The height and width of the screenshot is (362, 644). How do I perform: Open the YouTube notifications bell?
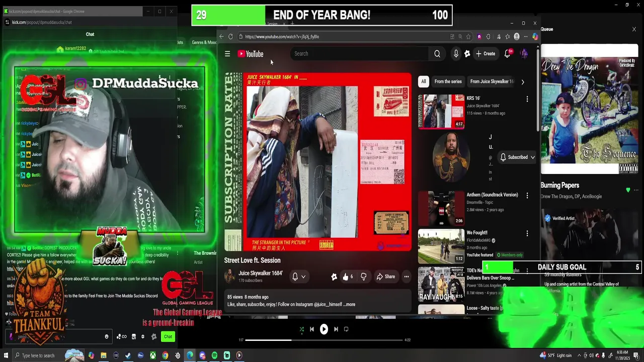[x=507, y=54]
